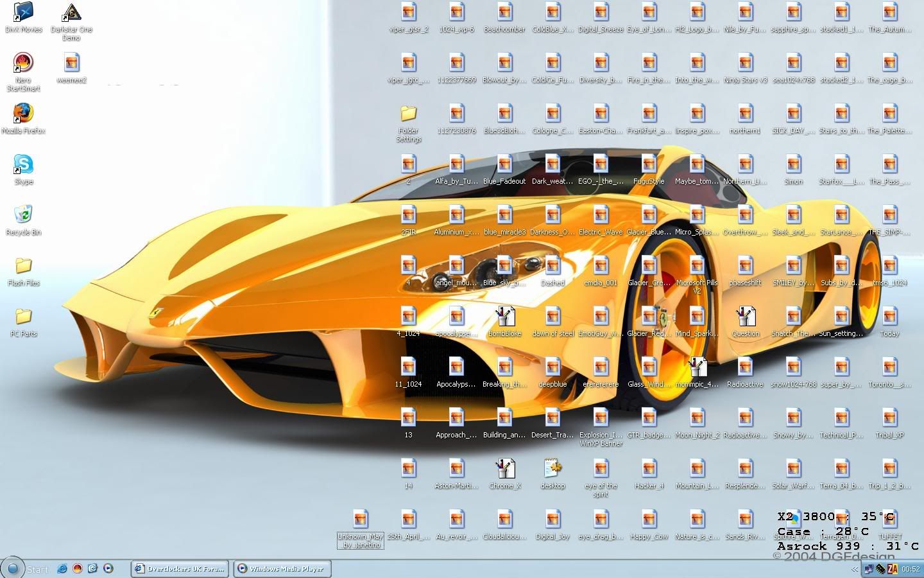Switch to Windows Media Player taskbar button

click(x=281, y=568)
